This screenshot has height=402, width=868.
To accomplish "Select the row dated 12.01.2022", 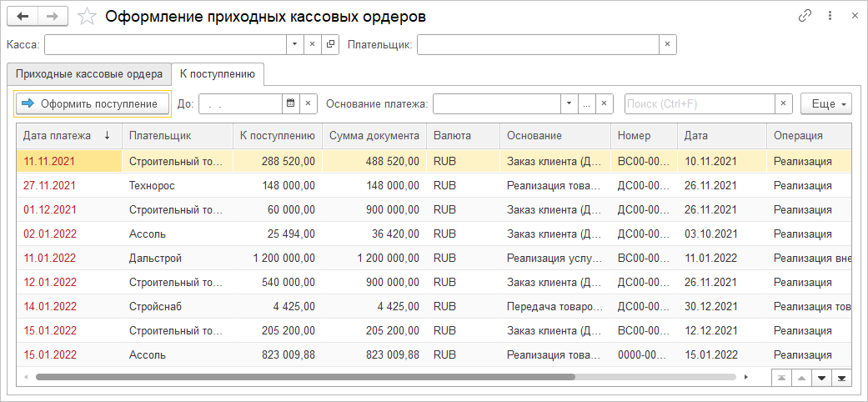I will [x=434, y=283].
